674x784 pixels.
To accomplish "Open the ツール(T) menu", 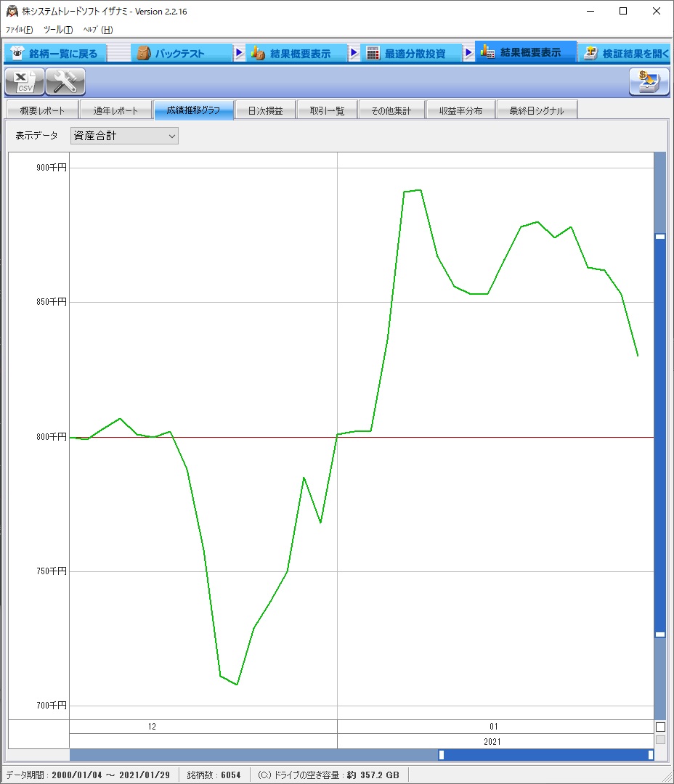I will pyautogui.click(x=58, y=30).
